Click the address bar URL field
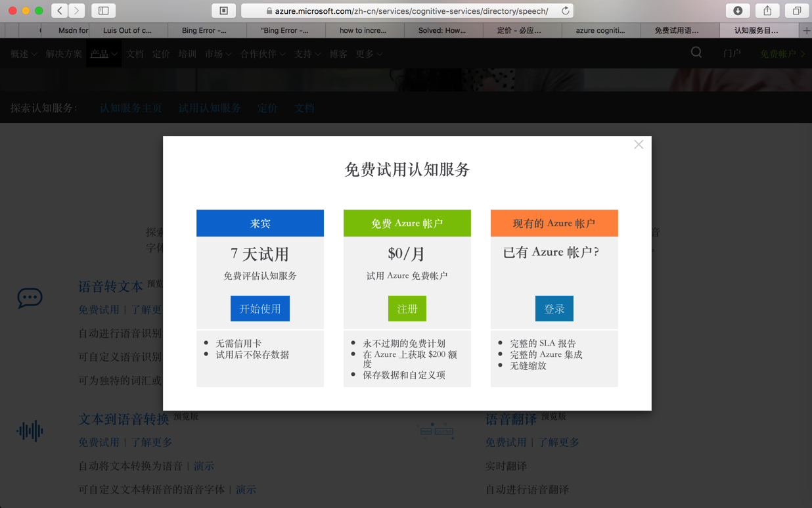 click(407, 11)
